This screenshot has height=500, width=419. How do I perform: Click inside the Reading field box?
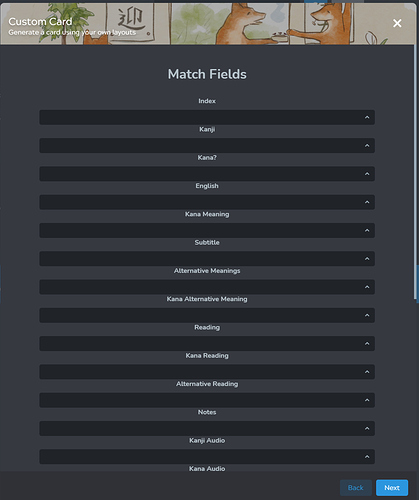point(207,344)
